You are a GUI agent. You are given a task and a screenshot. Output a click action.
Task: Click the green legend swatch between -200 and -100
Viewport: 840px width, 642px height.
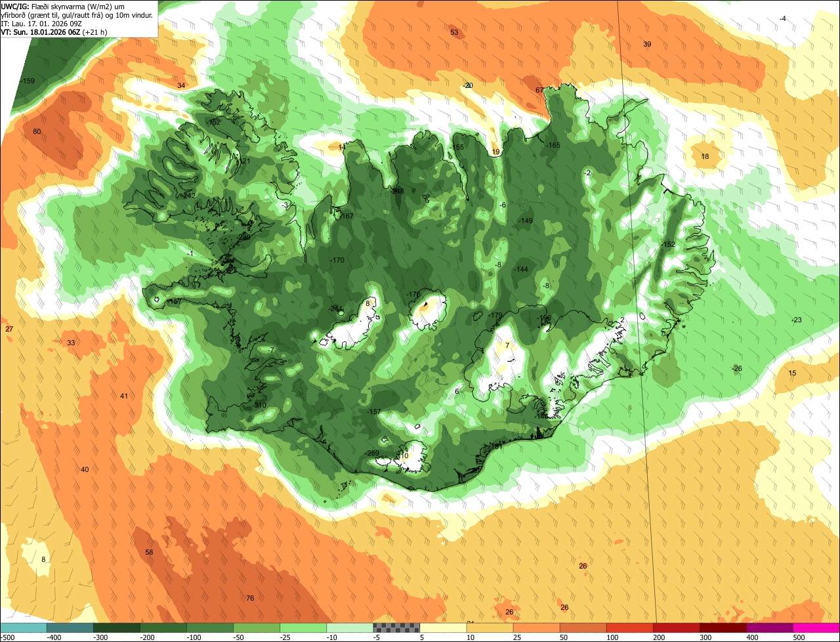163,628
